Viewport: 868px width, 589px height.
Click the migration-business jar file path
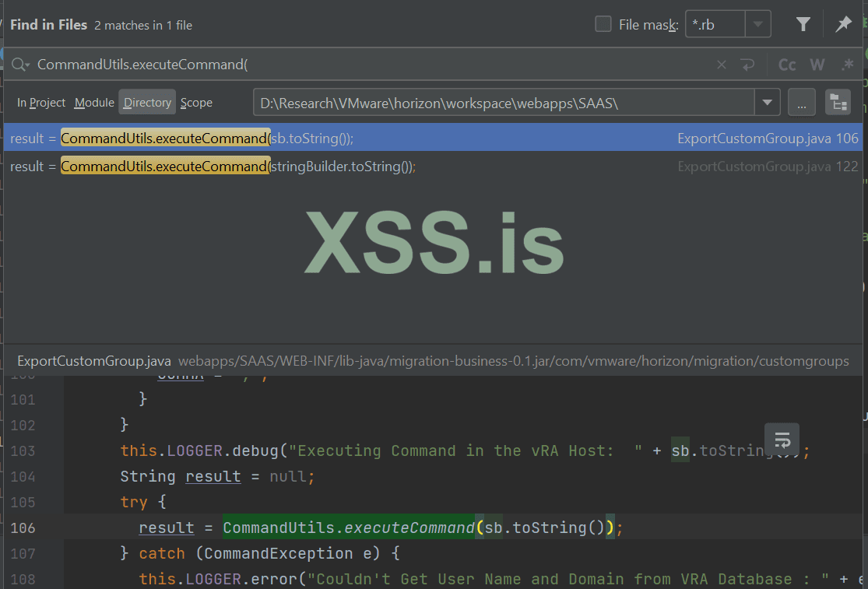point(513,361)
